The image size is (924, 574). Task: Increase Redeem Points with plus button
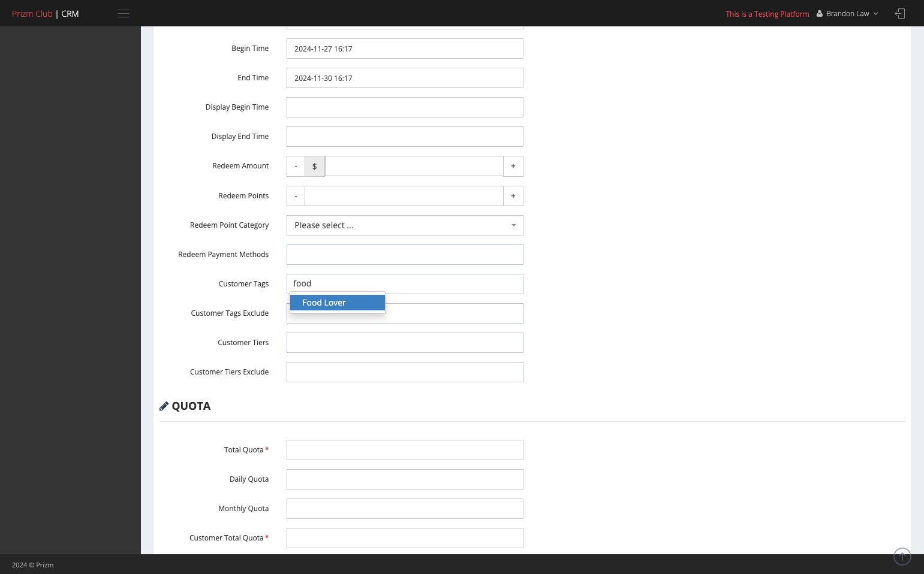[x=513, y=196]
